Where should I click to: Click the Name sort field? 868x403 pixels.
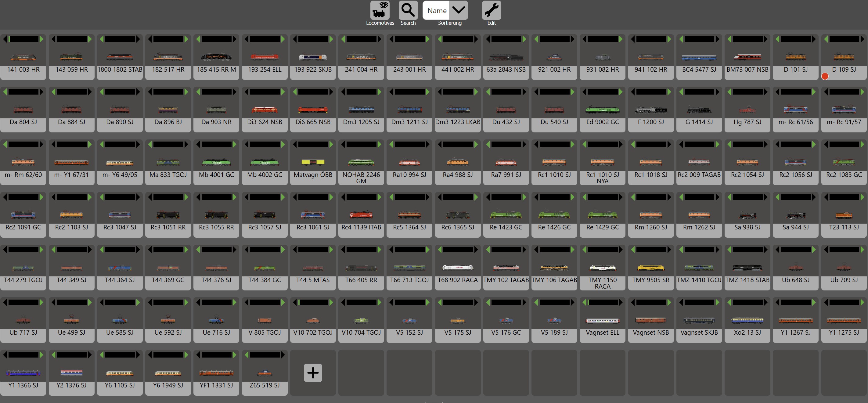pos(436,10)
